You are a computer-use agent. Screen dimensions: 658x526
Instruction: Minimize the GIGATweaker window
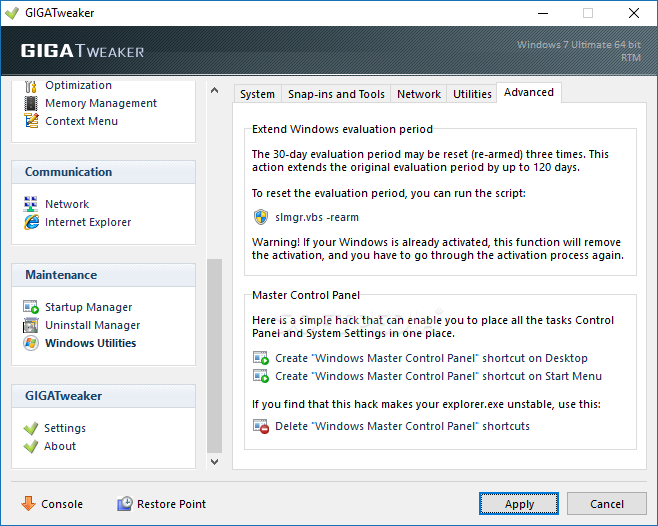click(543, 13)
